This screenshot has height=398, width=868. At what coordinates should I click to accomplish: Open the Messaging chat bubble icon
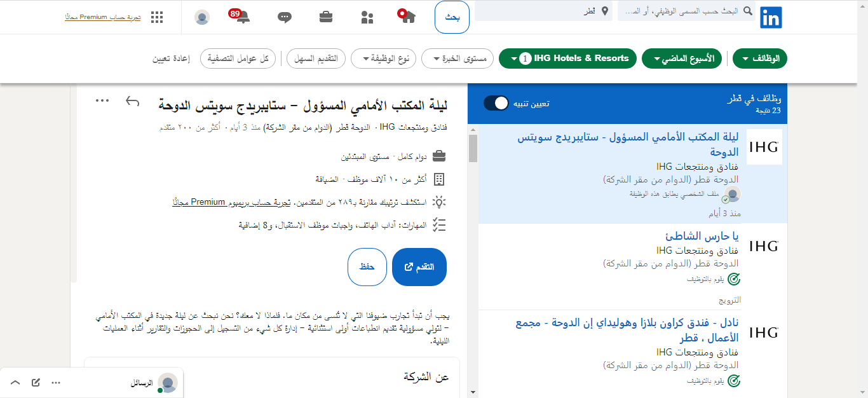[x=285, y=18]
